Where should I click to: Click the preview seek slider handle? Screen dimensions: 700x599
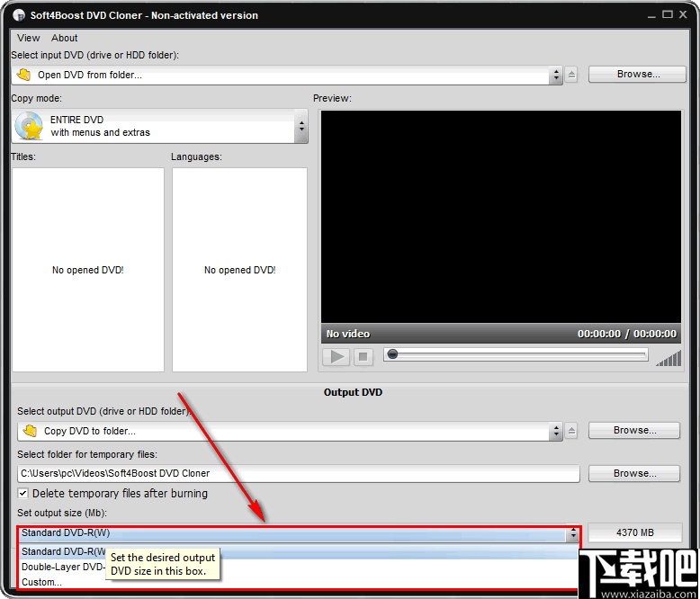click(392, 354)
